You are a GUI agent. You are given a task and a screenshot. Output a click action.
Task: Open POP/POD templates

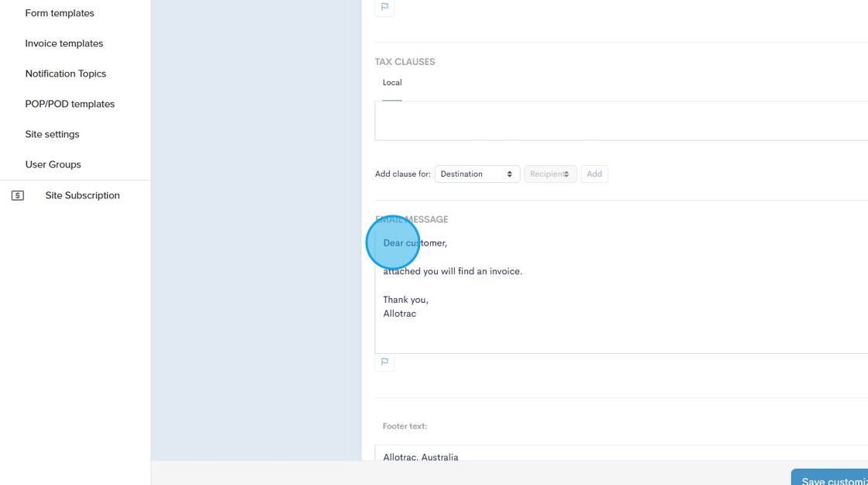70,104
